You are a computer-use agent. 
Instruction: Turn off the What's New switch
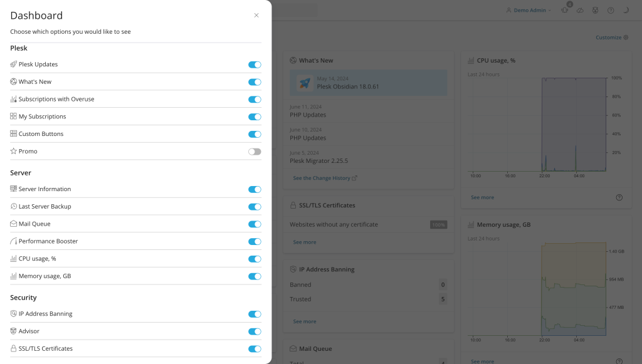[255, 82]
